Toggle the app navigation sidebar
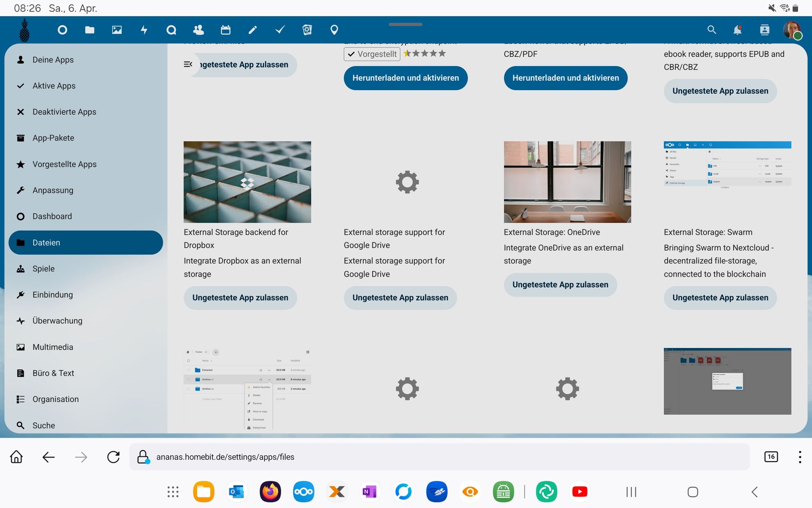The width and height of the screenshot is (812, 508). (188, 64)
